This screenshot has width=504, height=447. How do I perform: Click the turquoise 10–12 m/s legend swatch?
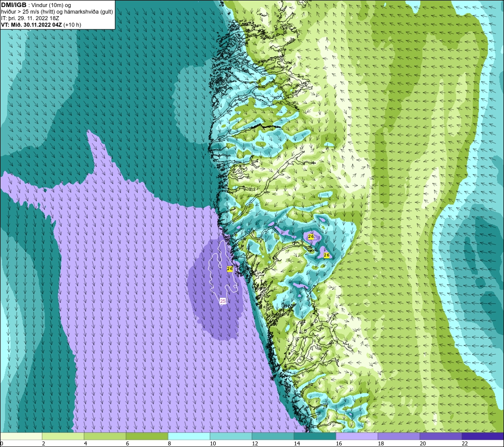point(231,436)
